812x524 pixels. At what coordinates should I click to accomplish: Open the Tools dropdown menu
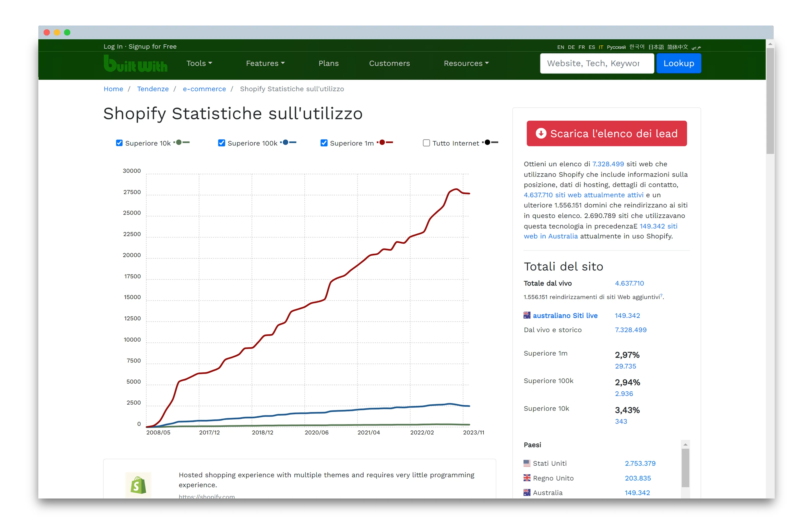[x=199, y=63]
